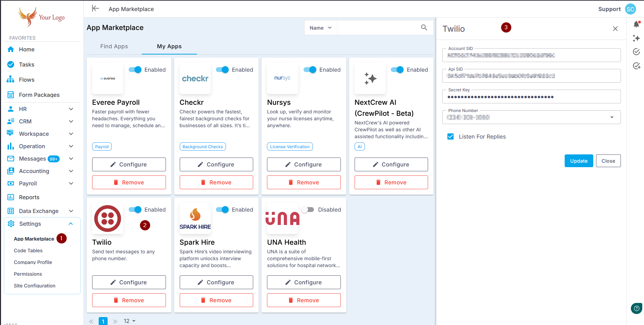
Task: Click the Secret Key input field
Action: coord(531,97)
